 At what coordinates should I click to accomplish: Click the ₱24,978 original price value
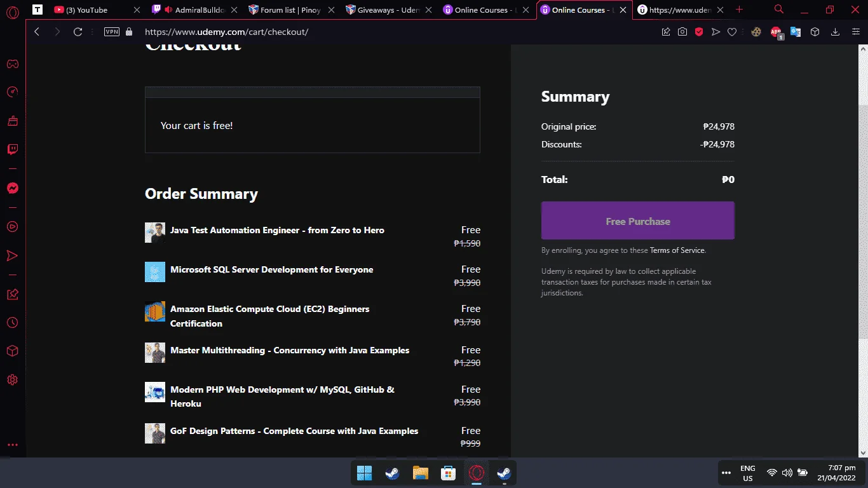pyautogui.click(x=719, y=126)
